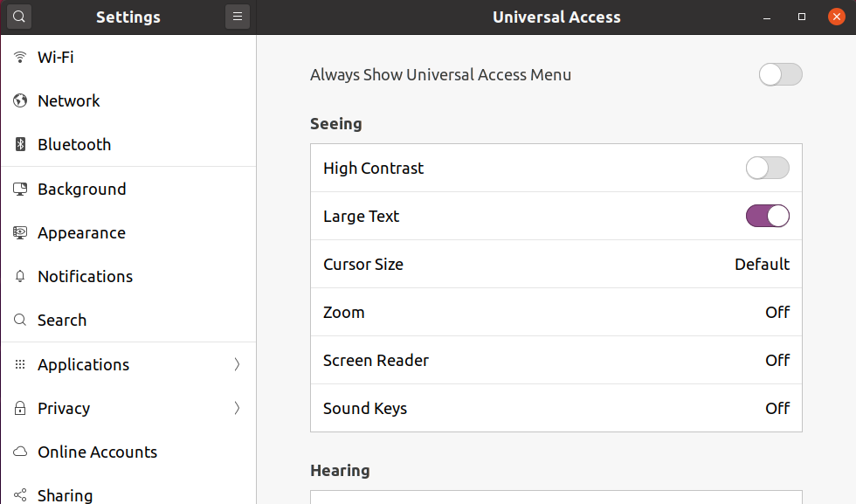This screenshot has height=504, width=856.
Task: Open the search icon in Settings header
Action: point(18,17)
